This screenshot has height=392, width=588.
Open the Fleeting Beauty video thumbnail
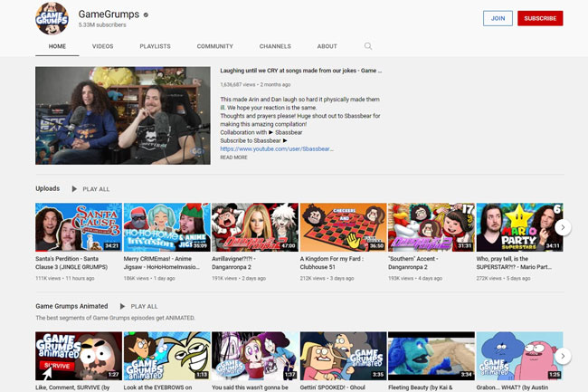pos(432,356)
